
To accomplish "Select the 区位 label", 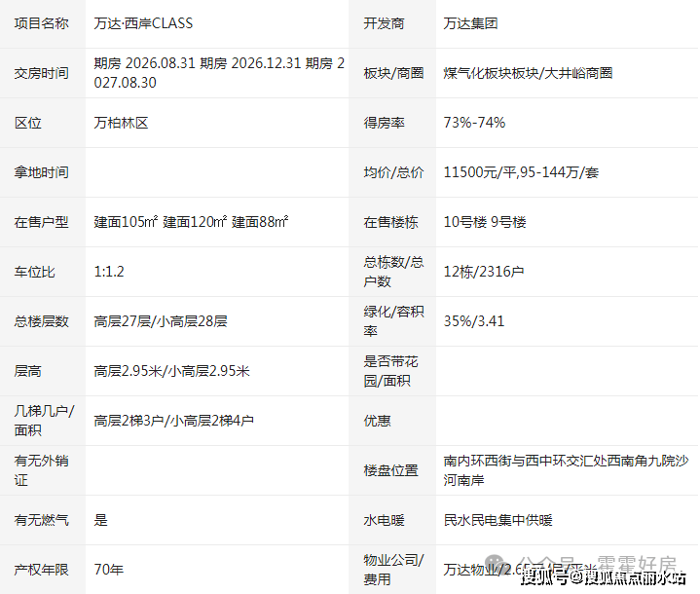I will (27, 123).
